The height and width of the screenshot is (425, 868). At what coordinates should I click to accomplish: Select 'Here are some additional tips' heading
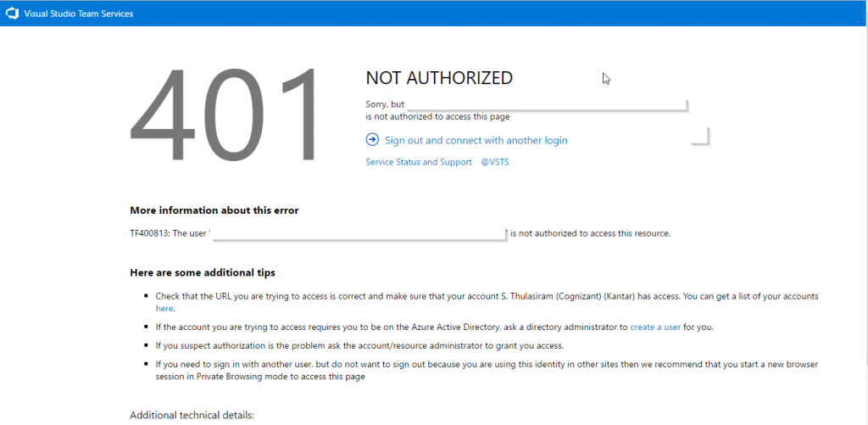click(x=203, y=272)
